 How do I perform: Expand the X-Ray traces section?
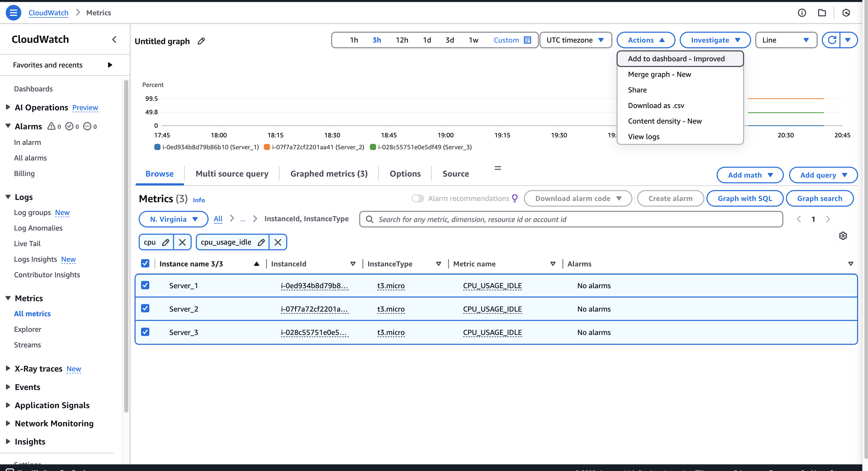[8, 369]
